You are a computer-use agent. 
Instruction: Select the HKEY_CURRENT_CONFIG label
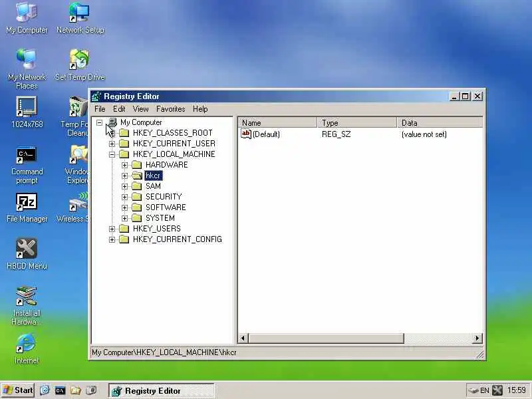pyautogui.click(x=178, y=239)
